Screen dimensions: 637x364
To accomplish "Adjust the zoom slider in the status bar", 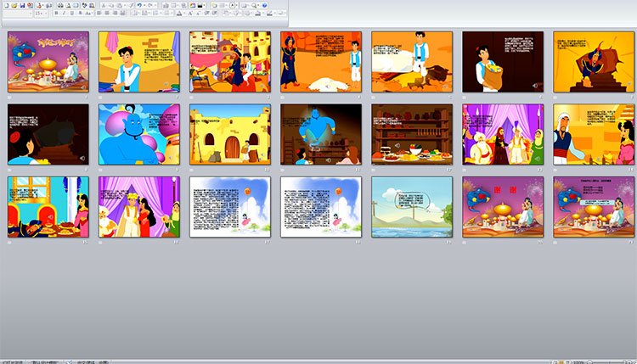I will (609, 362).
